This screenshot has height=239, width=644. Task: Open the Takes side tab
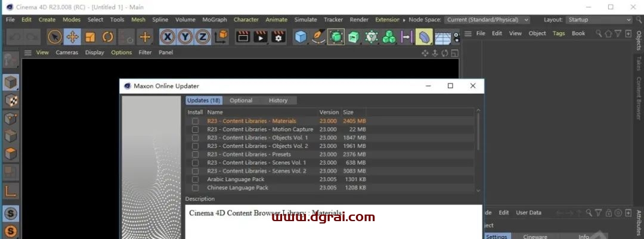(x=639, y=63)
